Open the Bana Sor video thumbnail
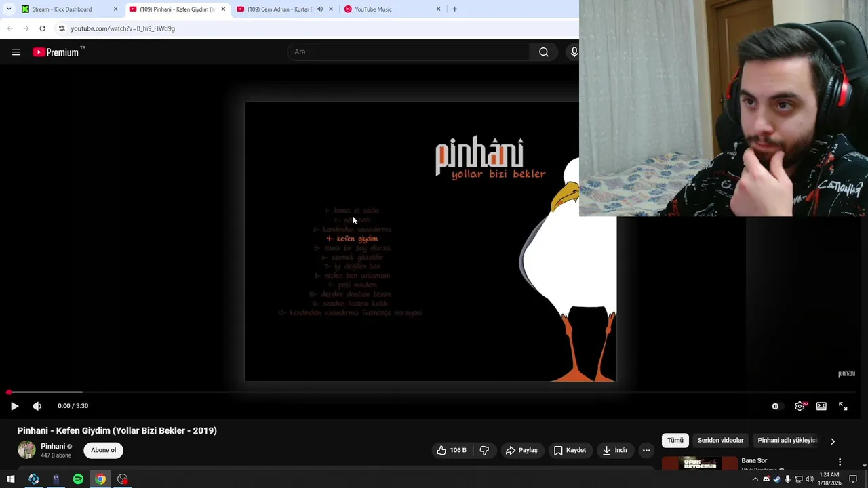 (x=699, y=464)
